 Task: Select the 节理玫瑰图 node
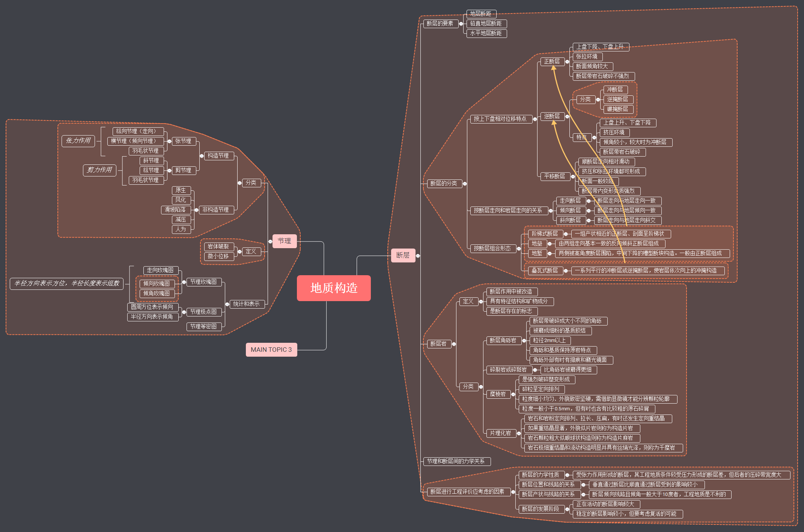click(205, 282)
